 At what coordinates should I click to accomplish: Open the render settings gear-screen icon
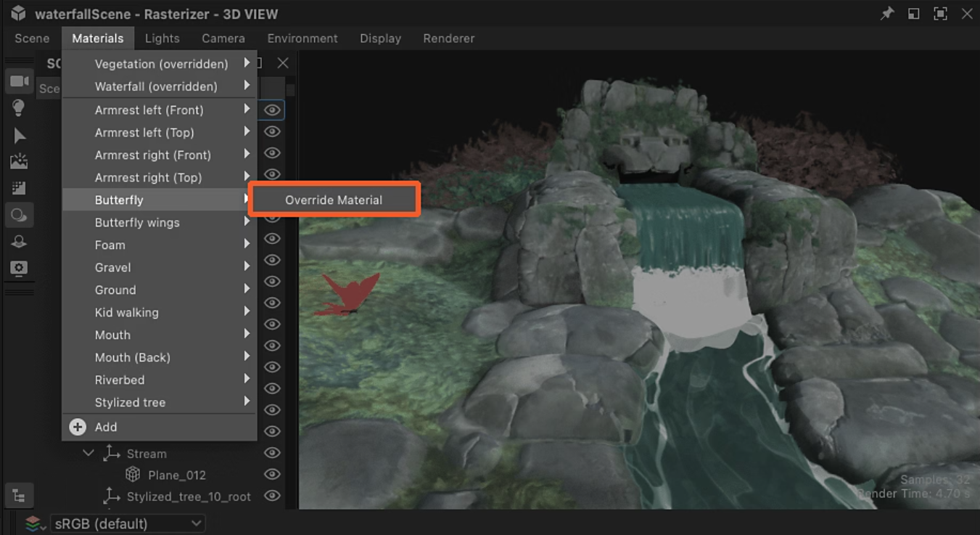click(19, 268)
